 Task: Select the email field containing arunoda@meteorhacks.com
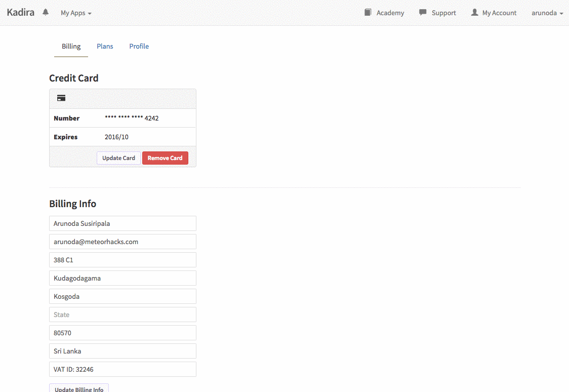[123, 242]
